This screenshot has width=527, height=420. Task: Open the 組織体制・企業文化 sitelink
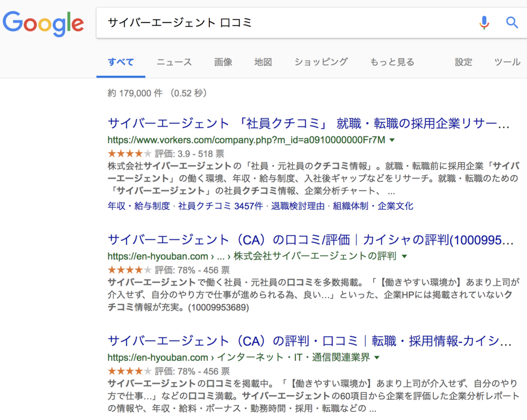[373, 206]
